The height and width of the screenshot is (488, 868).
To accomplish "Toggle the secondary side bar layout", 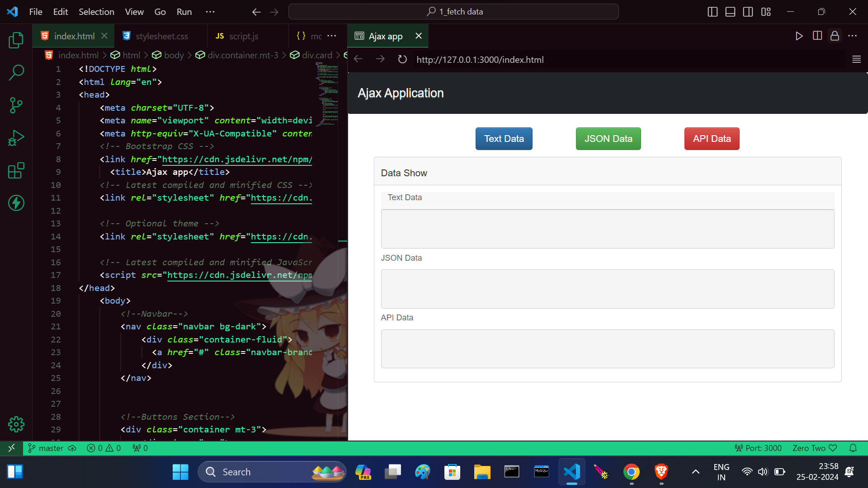I will click(x=748, y=12).
